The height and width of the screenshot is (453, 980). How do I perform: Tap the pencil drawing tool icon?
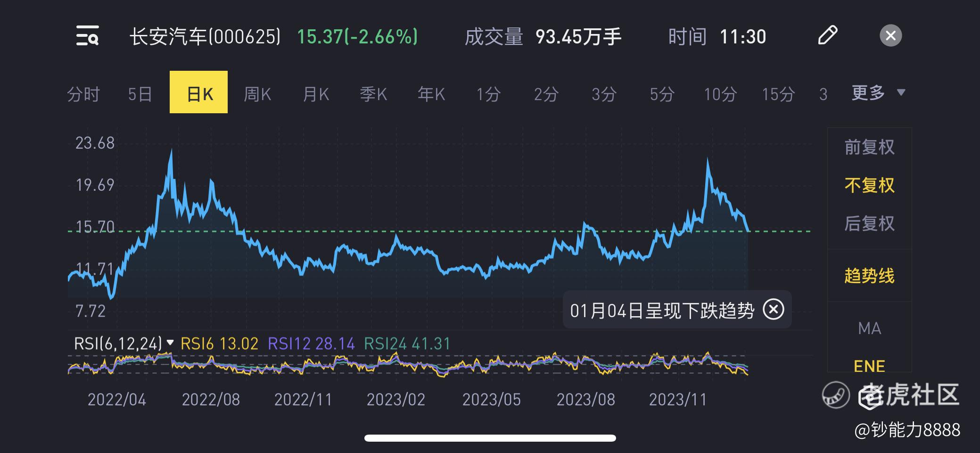(x=828, y=35)
